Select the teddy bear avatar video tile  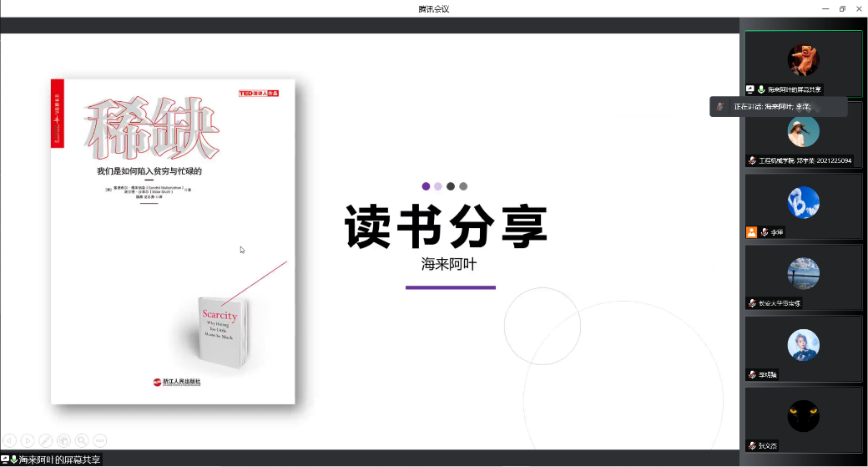(x=803, y=61)
